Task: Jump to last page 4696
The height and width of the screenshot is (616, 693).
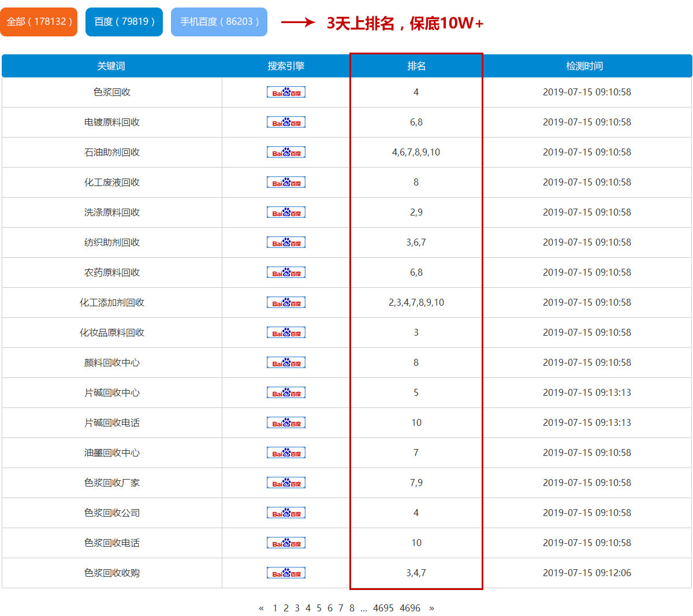Action: (410, 608)
